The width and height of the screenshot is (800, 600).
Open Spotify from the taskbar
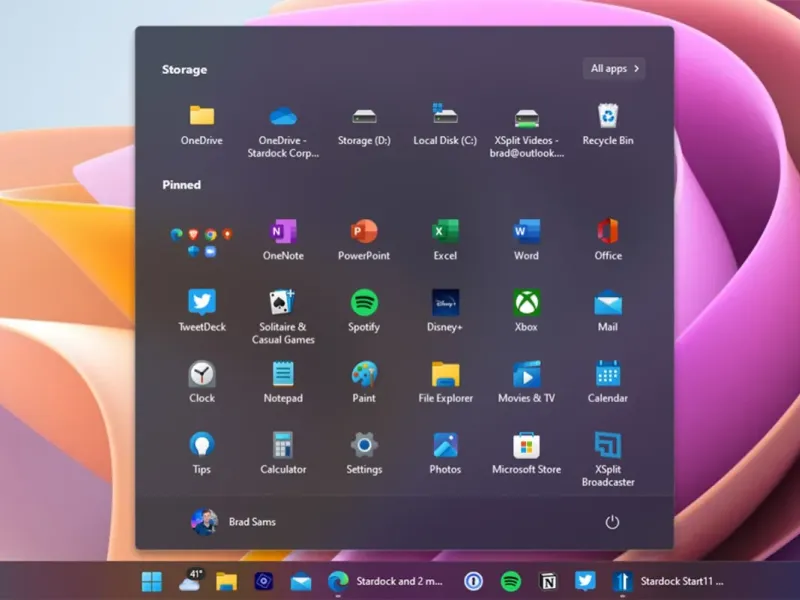coord(511,581)
